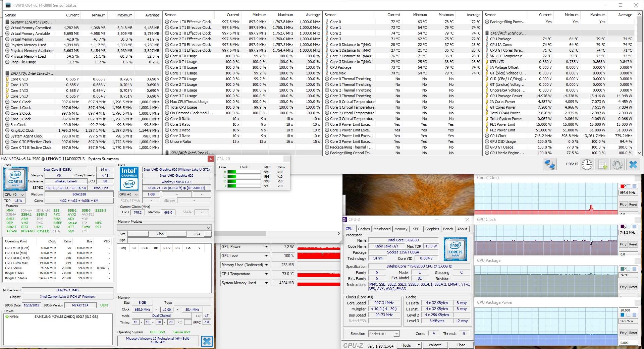Image resolution: width=644 pixels, height=349 pixels.
Task: Click the icon beside Total CPU Usage row
Action: click(167, 107)
